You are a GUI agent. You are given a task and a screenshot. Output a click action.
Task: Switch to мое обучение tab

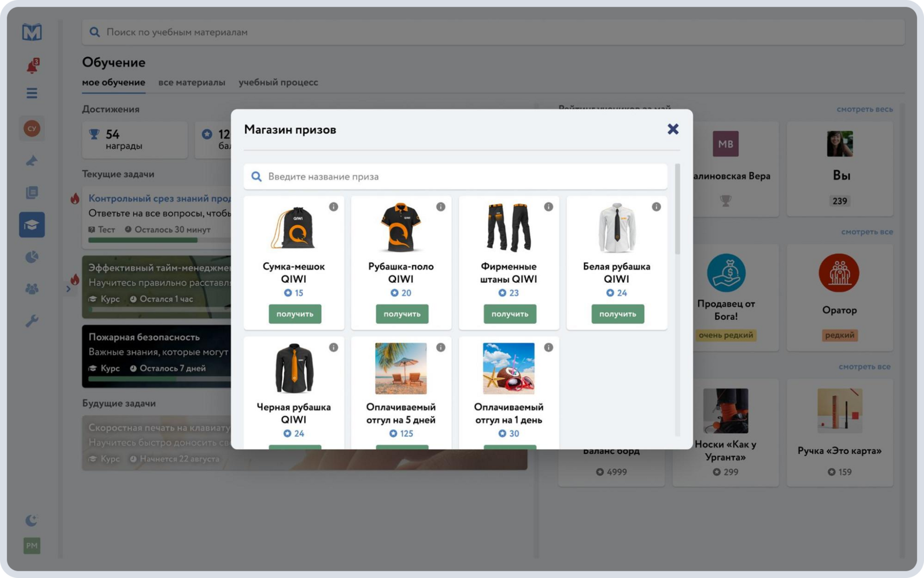114,83
